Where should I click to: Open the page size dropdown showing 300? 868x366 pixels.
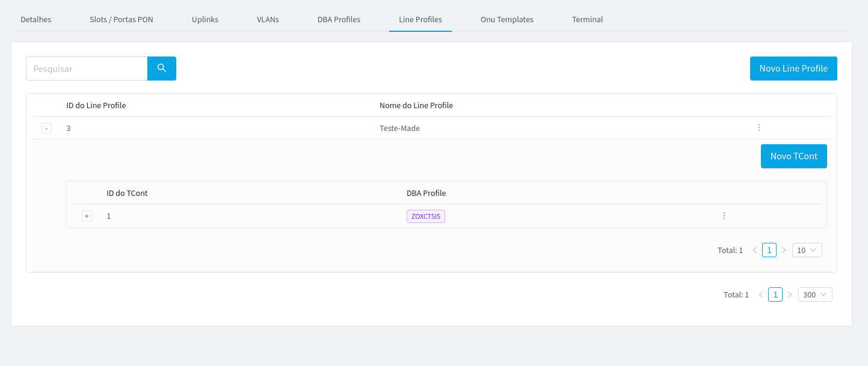[814, 294]
